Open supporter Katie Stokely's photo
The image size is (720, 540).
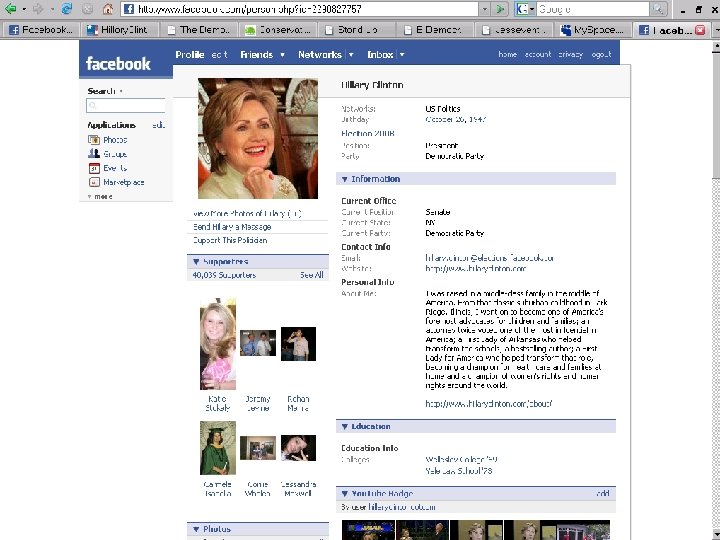click(218, 344)
